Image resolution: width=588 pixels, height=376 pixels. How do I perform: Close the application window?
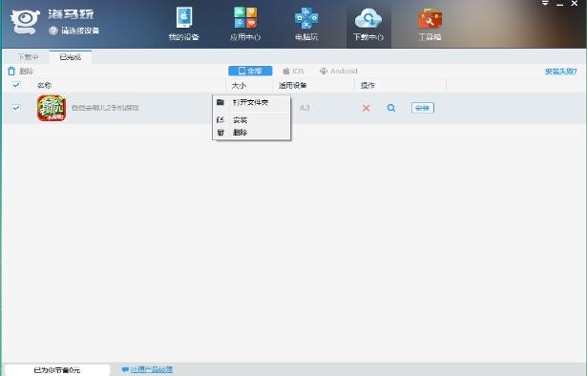[574, 4]
